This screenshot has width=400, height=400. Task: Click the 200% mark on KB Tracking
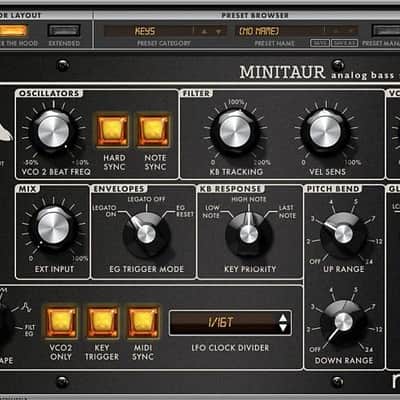(x=262, y=163)
